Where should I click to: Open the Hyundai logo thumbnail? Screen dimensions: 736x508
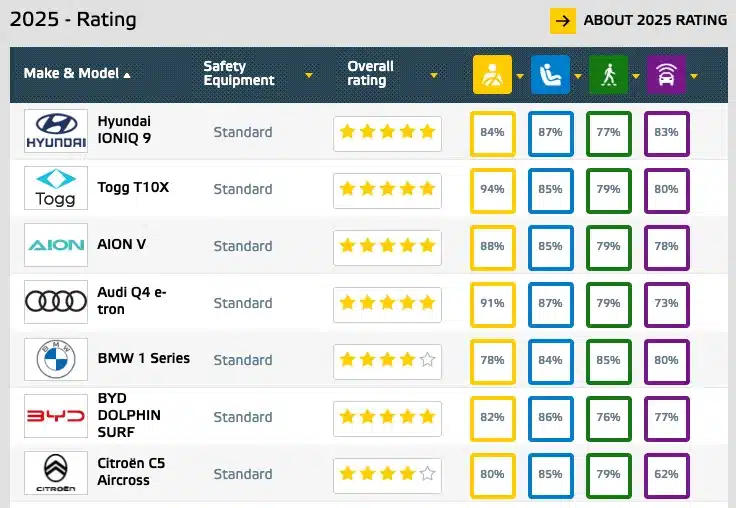pos(56,131)
